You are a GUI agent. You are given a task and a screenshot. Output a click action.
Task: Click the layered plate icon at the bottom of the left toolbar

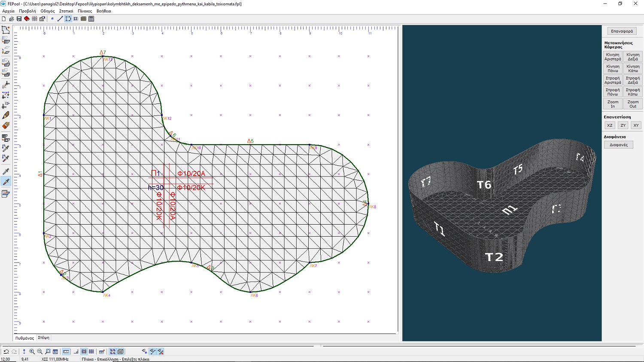[6, 194]
